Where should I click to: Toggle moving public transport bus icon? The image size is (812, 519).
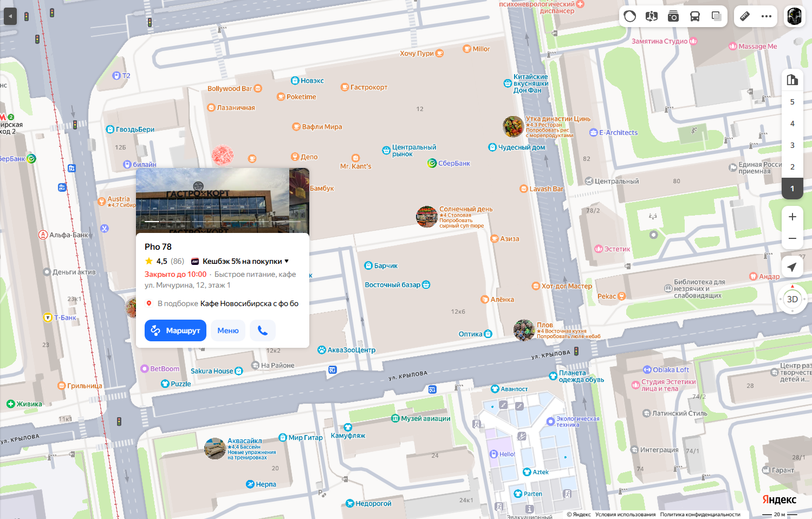695,16
